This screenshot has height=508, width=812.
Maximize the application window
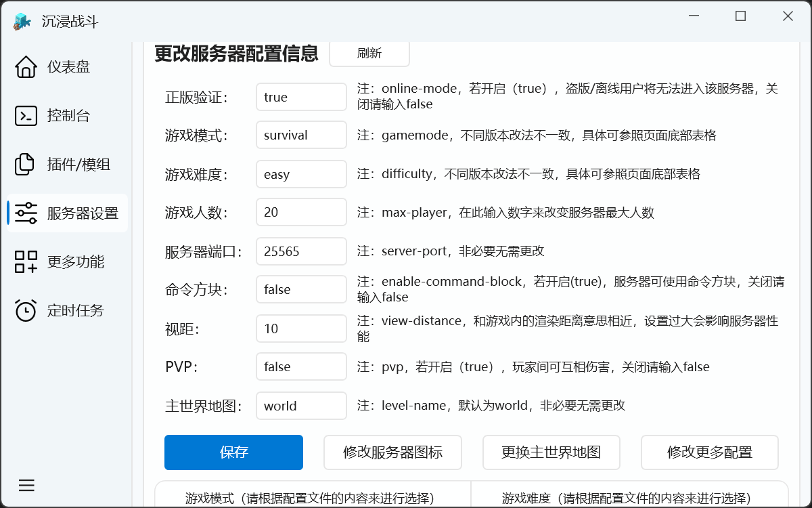(x=741, y=16)
